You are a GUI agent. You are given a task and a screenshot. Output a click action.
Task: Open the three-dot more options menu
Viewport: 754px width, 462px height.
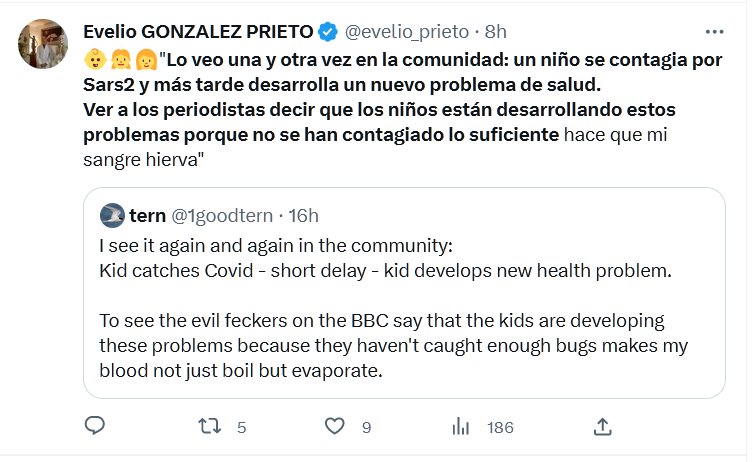click(x=714, y=32)
